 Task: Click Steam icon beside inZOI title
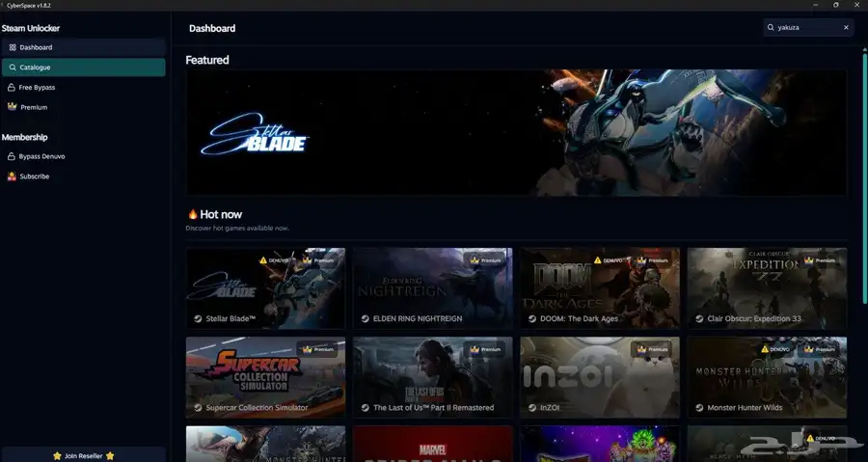point(532,408)
